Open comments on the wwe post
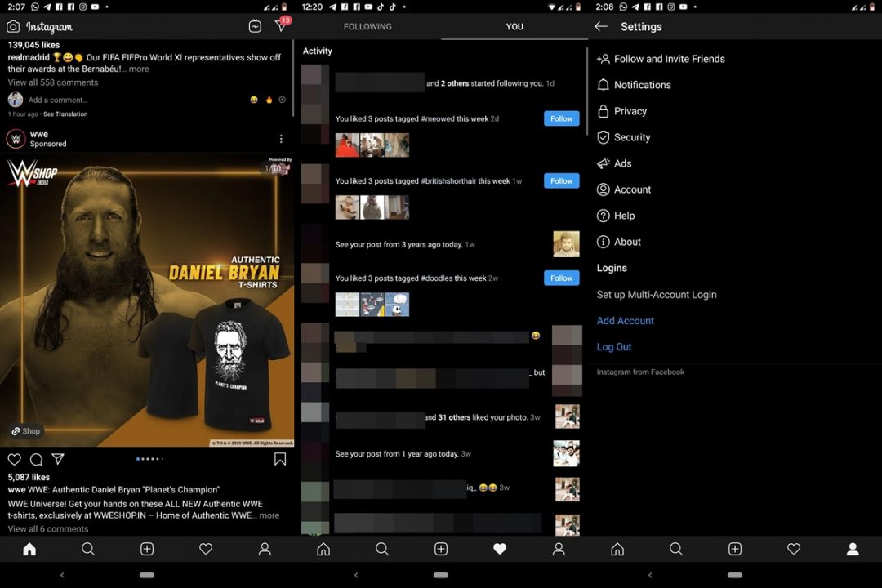The width and height of the screenshot is (882, 588). pos(37,459)
